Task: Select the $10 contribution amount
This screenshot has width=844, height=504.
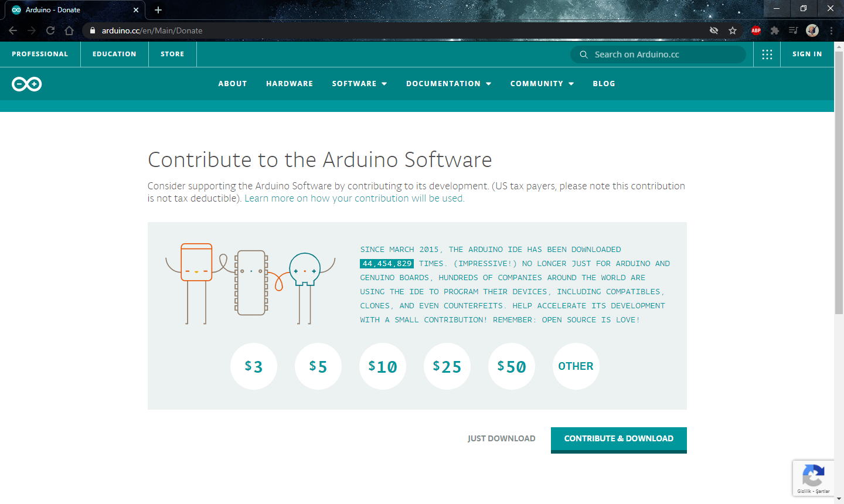Action: click(383, 366)
